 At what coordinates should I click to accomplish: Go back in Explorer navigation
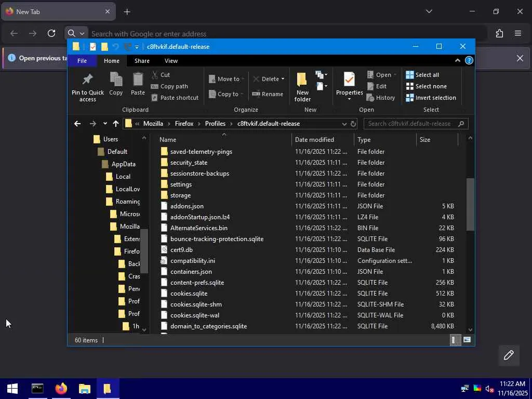[x=77, y=124]
